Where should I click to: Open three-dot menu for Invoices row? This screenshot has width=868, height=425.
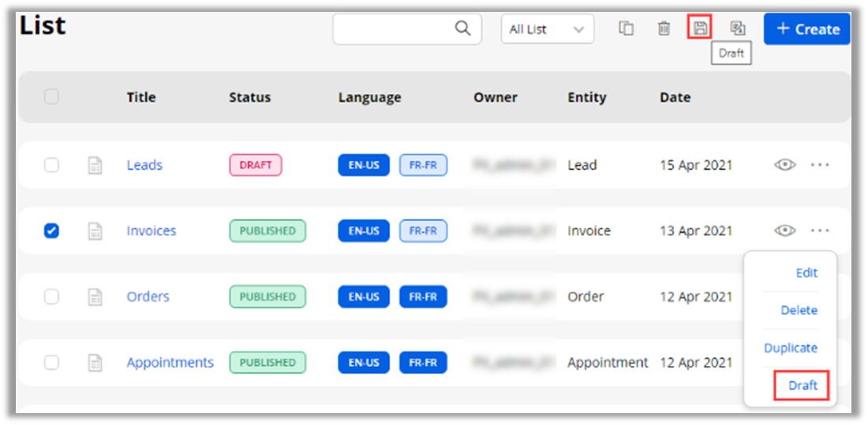pyautogui.click(x=820, y=230)
